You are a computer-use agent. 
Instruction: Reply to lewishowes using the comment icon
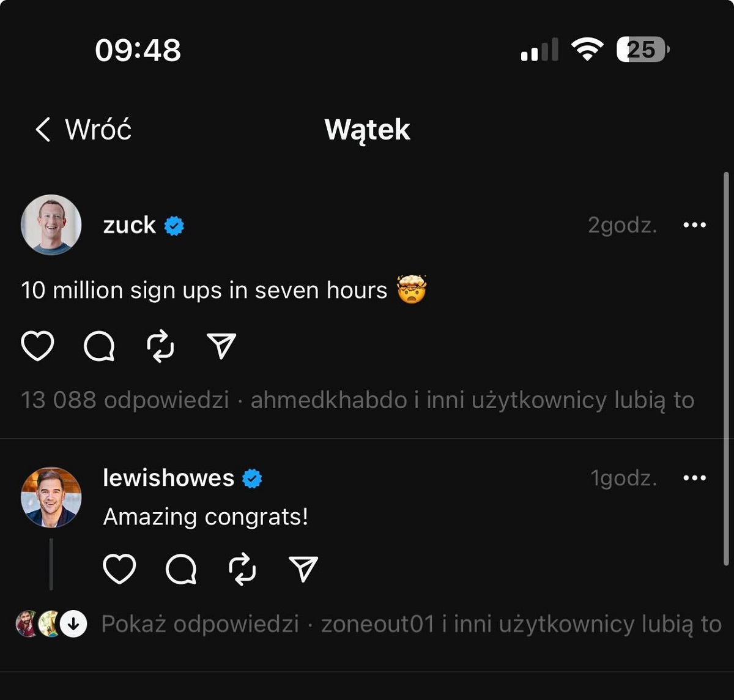click(181, 570)
